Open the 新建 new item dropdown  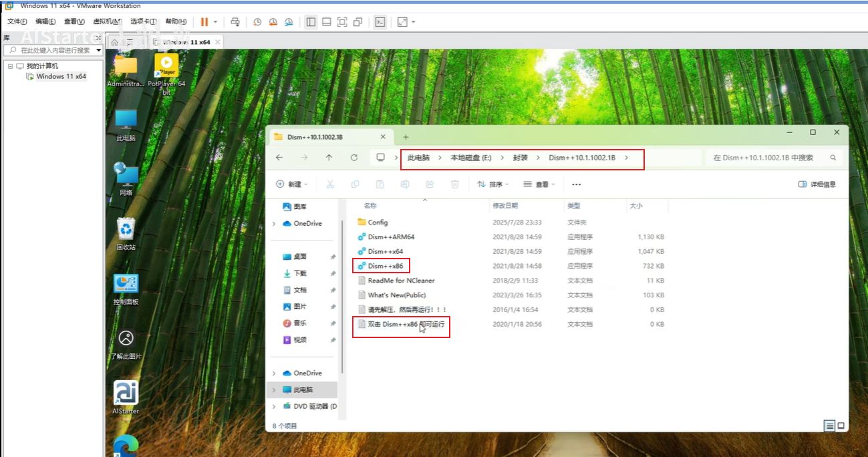(x=291, y=184)
